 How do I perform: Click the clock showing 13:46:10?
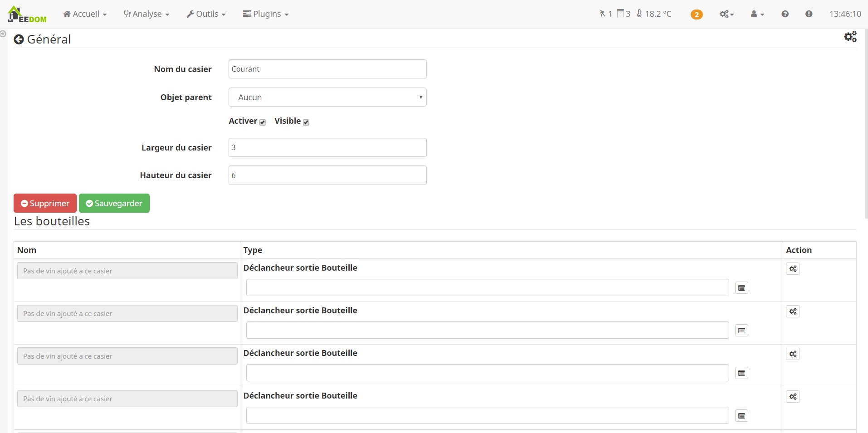coord(845,14)
